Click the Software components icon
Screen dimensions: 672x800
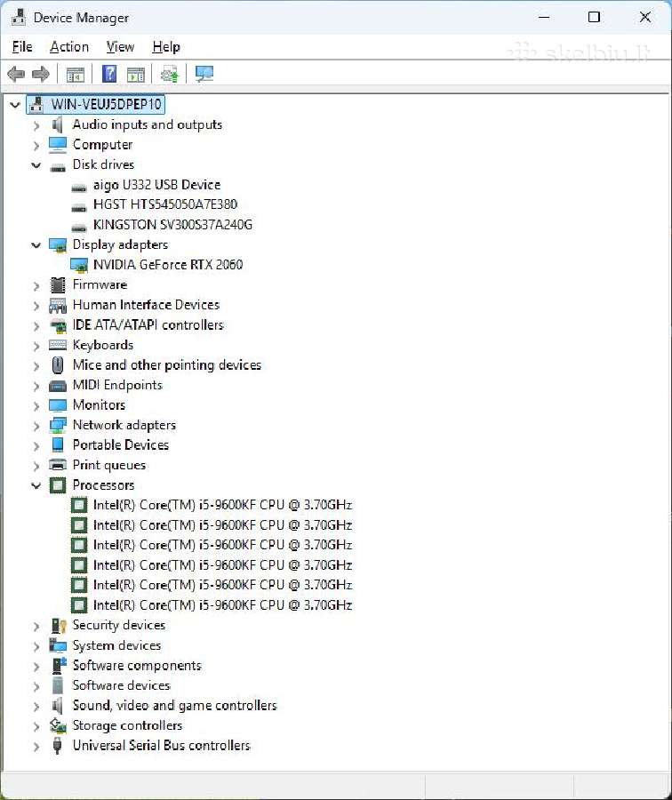(59, 665)
